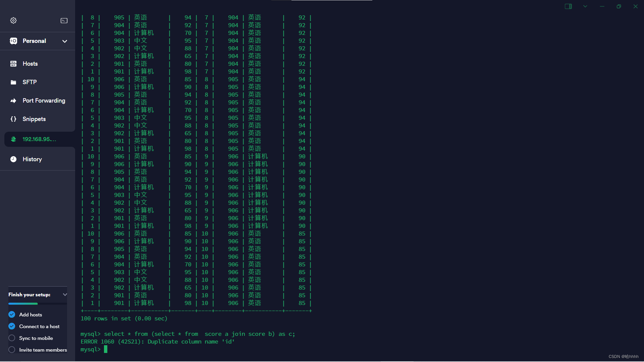The height and width of the screenshot is (362, 644).
Task: Open the Snippets menu item
Action: click(34, 119)
